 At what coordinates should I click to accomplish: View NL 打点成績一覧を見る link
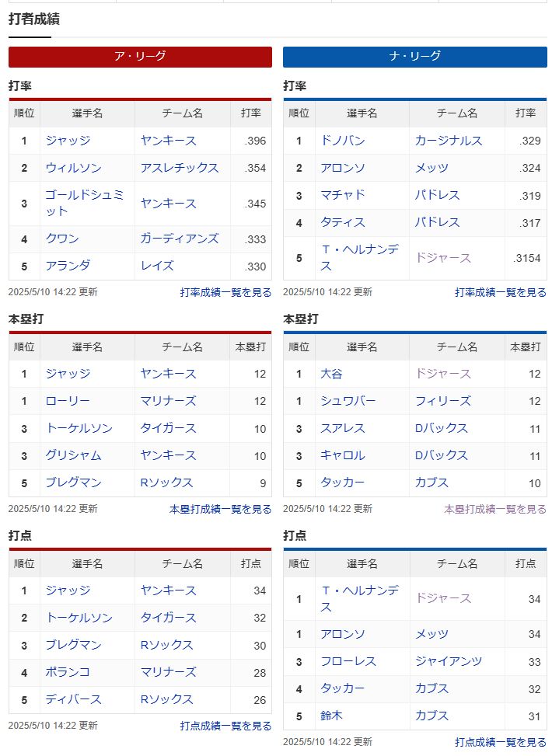[x=501, y=742]
